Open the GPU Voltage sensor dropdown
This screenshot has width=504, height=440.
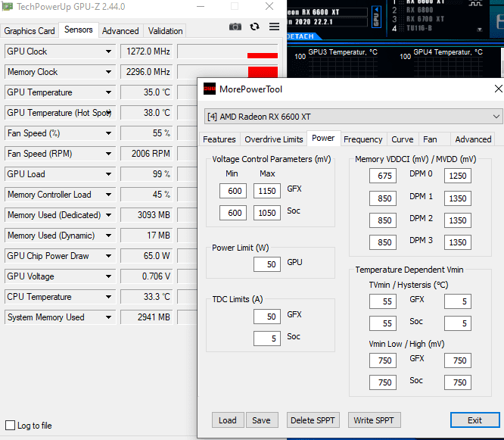[x=109, y=276]
